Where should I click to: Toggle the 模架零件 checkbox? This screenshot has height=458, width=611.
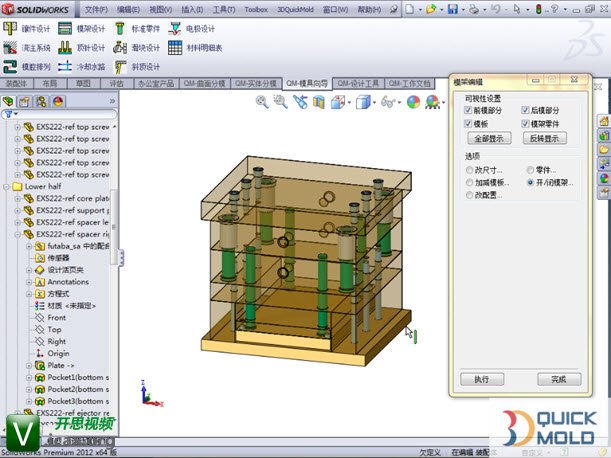pos(525,124)
